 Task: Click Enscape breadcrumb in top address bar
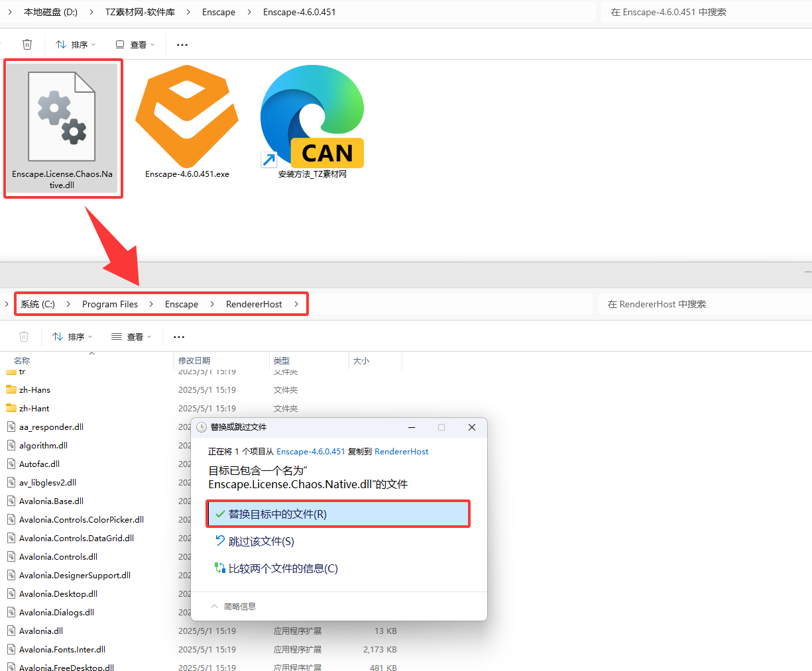(219, 12)
